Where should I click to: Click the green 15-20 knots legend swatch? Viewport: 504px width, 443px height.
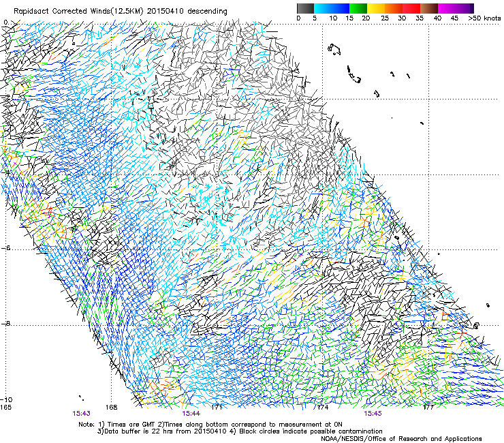(358, 8)
